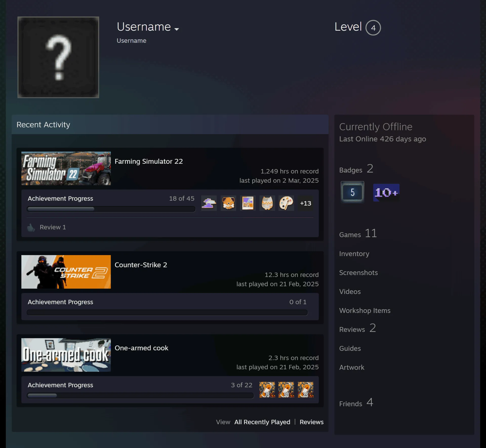View the dog face achievement icon
This screenshot has height=448, width=486.
[228, 203]
